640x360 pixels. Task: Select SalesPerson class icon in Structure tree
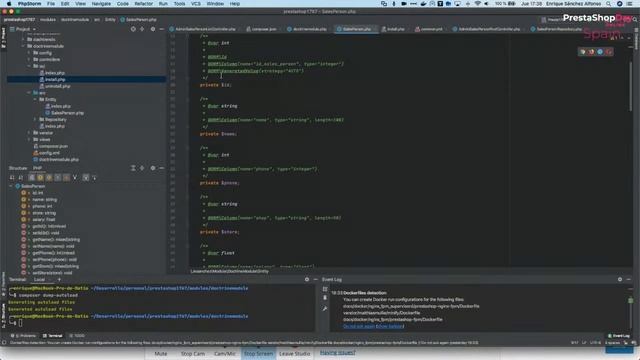tap(18, 186)
